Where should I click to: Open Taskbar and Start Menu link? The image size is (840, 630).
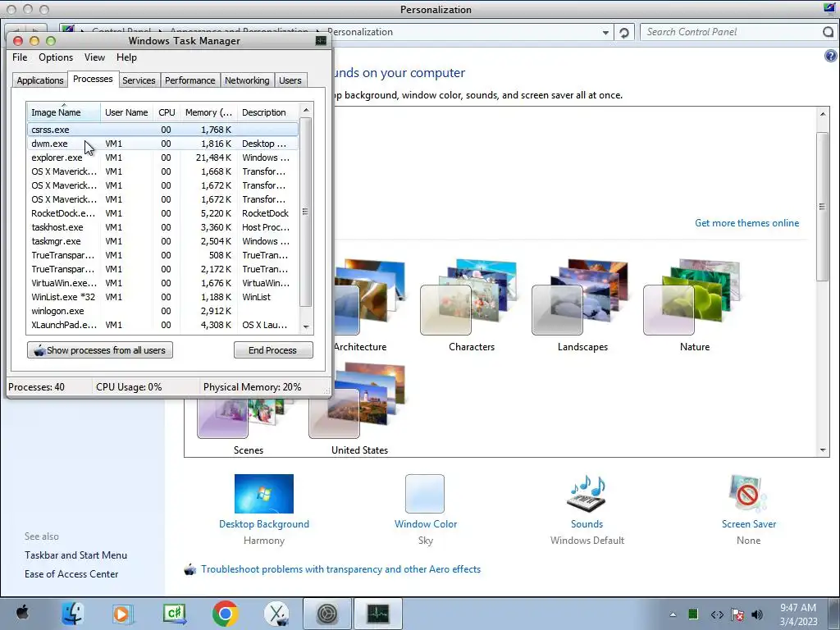(75, 555)
